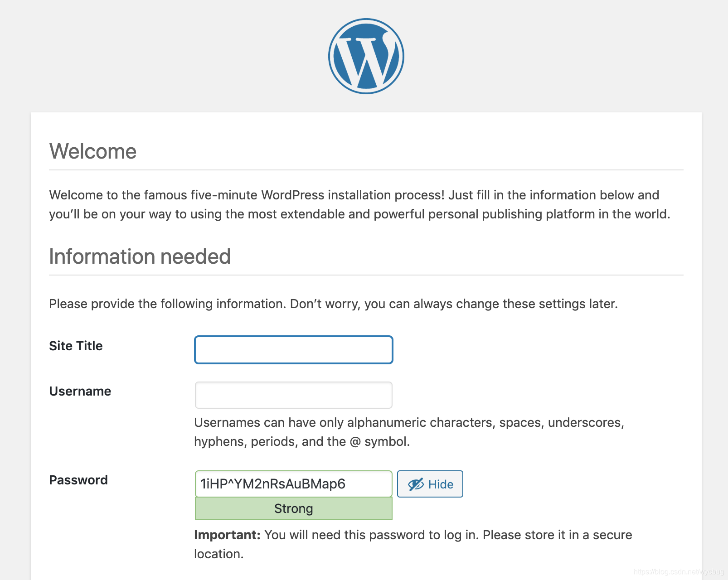Click the Important password note text
Screen dimensions: 728x580
413,544
